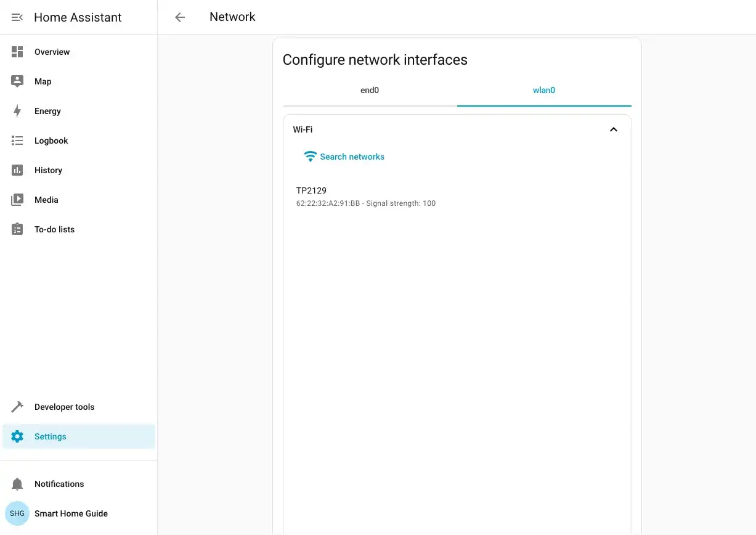756x535 pixels.
Task: Click the Home Assistant title
Action: pyautogui.click(x=78, y=17)
